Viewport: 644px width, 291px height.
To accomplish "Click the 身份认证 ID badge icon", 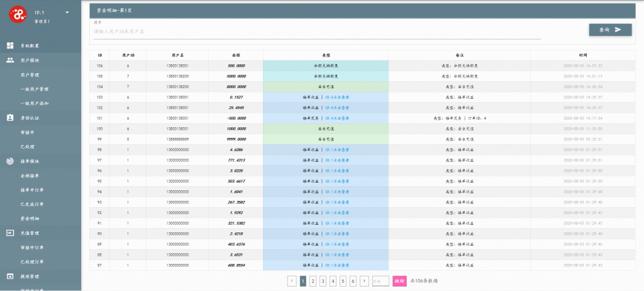I will pyautogui.click(x=10, y=118).
